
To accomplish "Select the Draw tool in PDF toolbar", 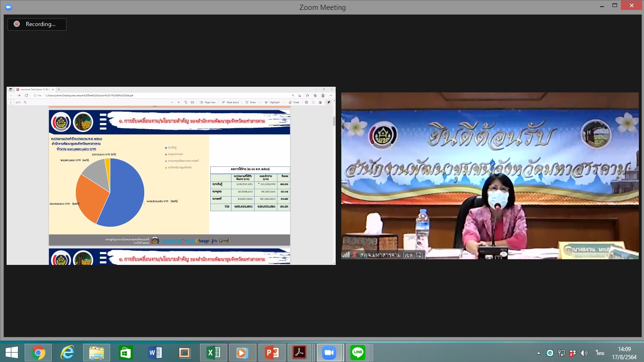I will (250, 102).
